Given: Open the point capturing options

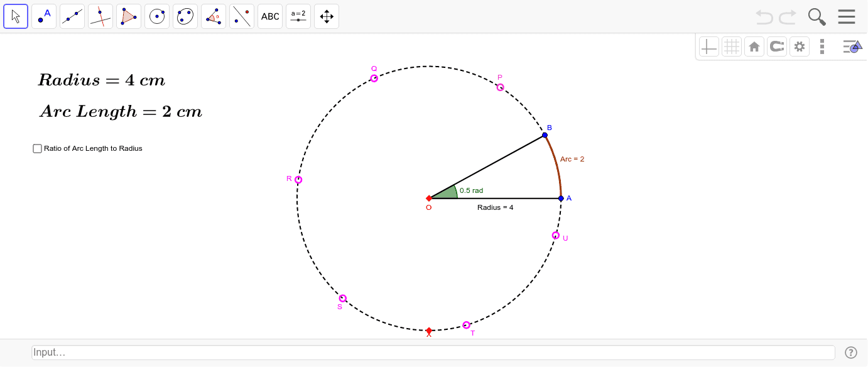Looking at the screenshot, I should coord(777,46).
